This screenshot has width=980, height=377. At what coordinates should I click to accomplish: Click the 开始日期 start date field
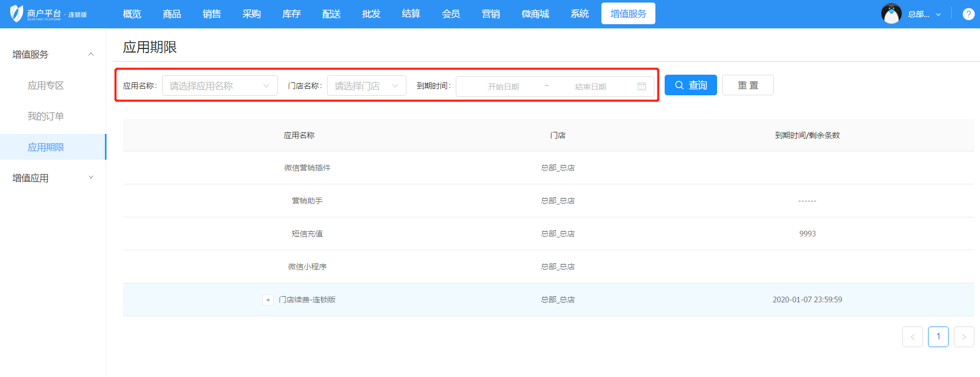pyautogui.click(x=503, y=87)
